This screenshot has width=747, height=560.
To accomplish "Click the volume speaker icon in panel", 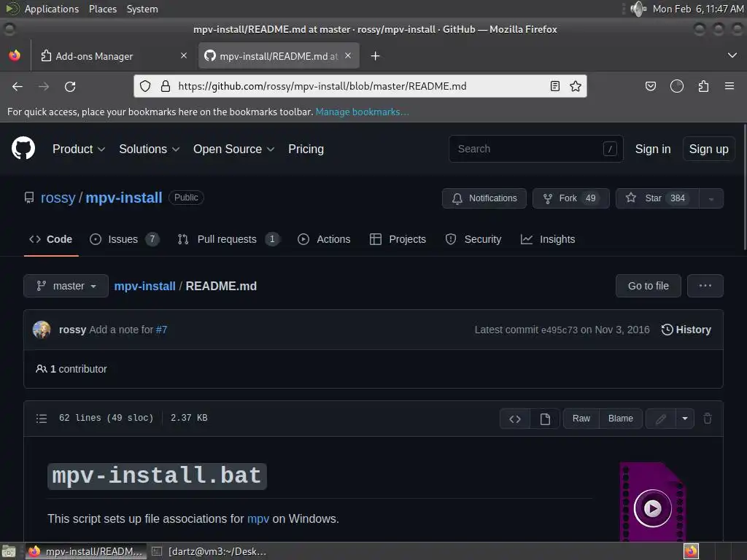I will pos(638,9).
